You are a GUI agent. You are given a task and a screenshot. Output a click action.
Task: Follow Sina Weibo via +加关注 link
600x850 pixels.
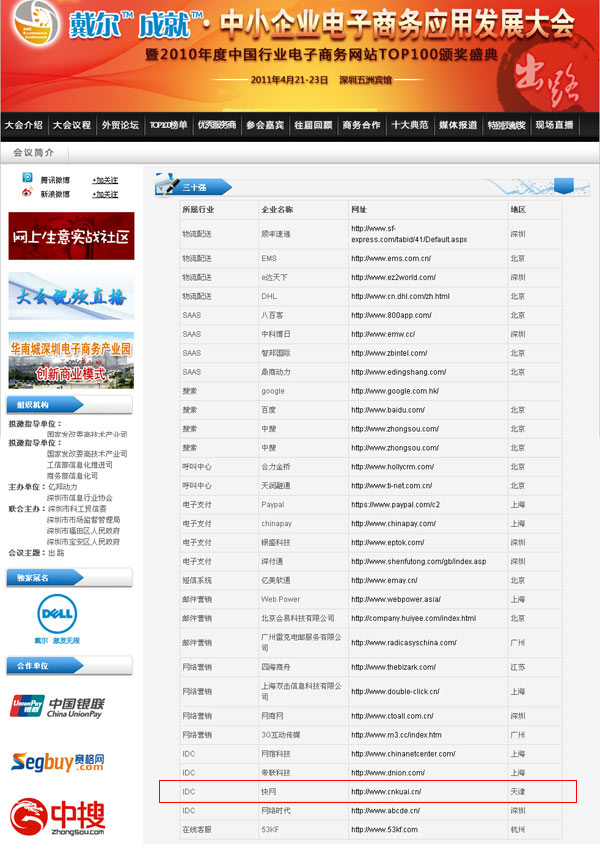coord(105,194)
